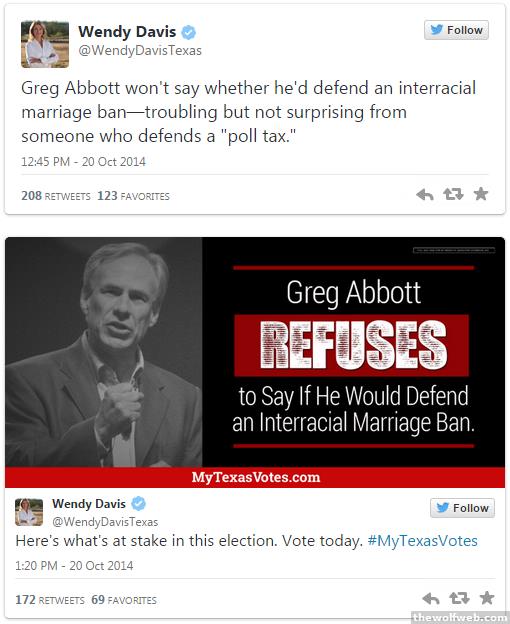Favorite the poll tax tweet with star
The height and width of the screenshot is (624, 510).
pyautogui.click(x=481, y=194)
